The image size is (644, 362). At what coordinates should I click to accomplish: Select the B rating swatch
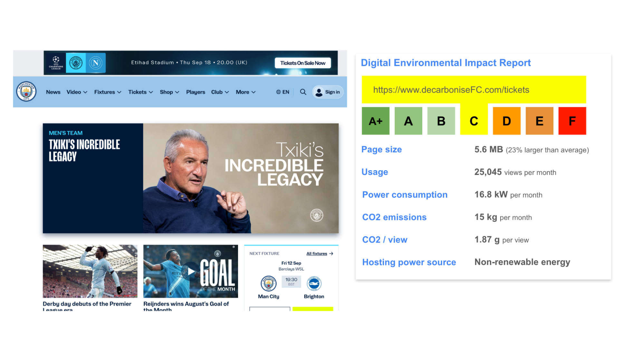click(441, 121)
